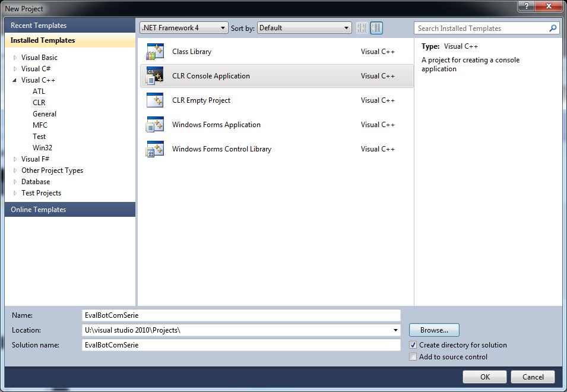Click the Visual F# tree label

(35, 159)
